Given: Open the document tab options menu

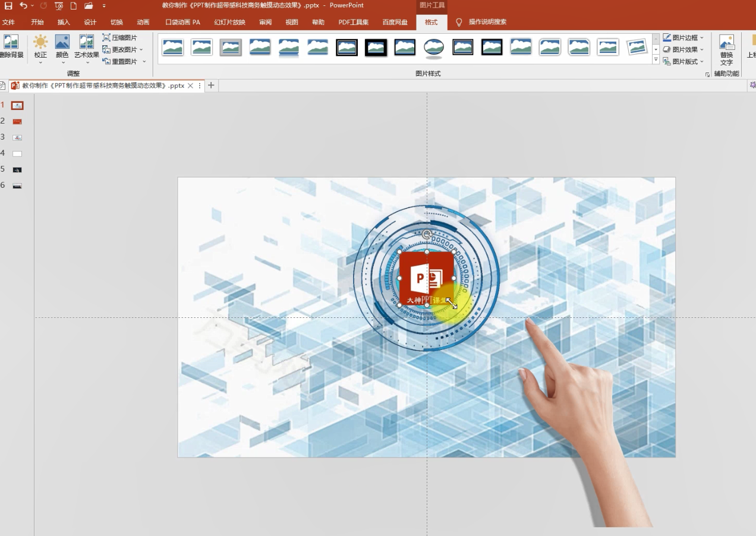Looking at the screenshot, I should click(199, 86).
